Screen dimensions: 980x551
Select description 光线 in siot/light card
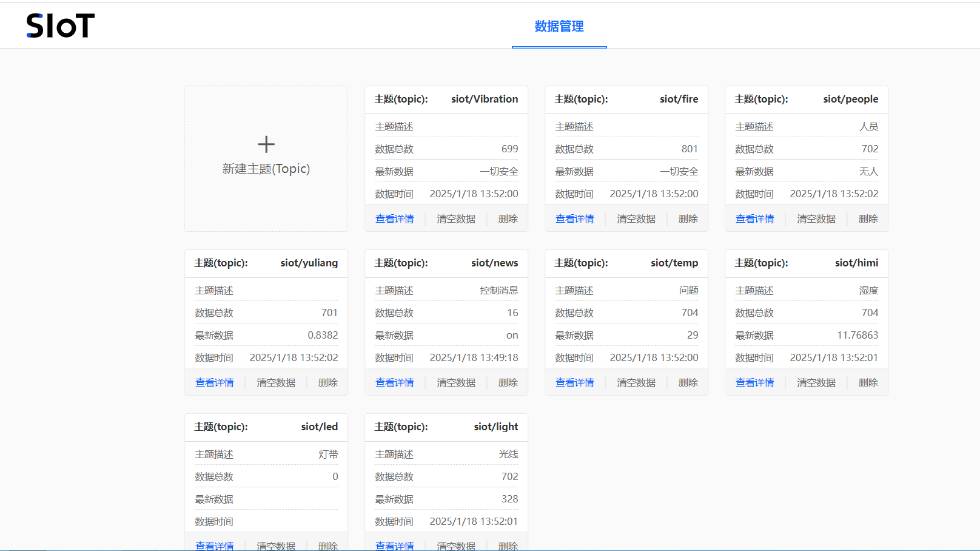(x=508, y=454)
